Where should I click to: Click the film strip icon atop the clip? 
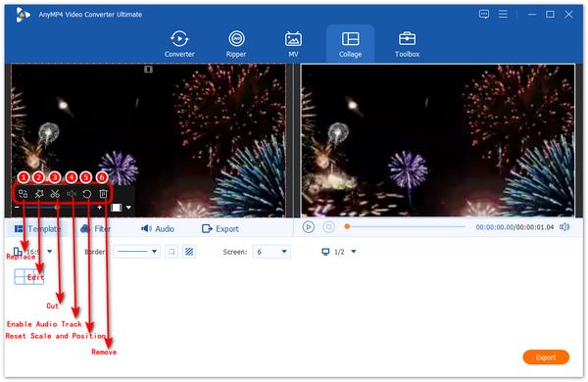point(149,69)
